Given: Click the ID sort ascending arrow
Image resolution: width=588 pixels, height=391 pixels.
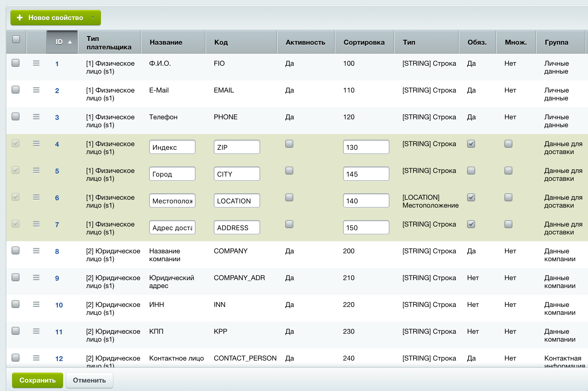Looking at the screenshot, I should click(70, 42).
